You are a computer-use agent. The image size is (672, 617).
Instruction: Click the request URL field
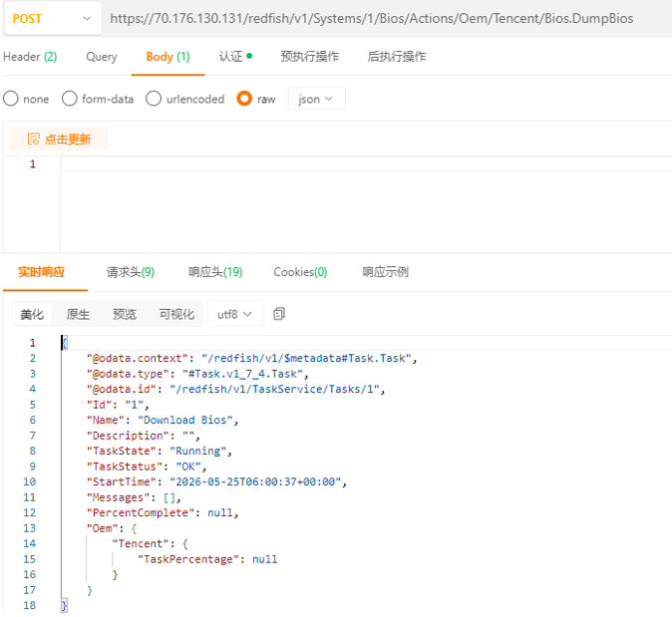click(371, 18)
